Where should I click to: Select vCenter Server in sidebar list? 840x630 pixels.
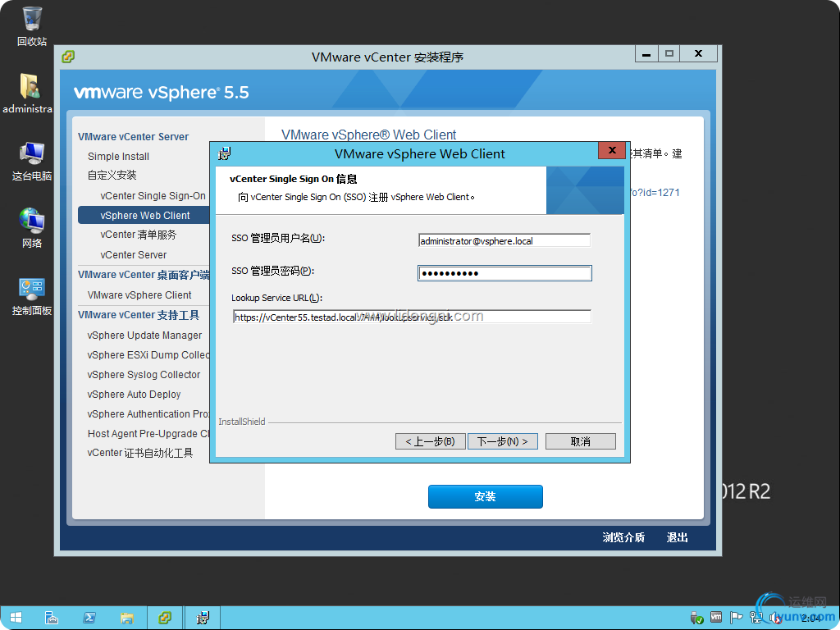pos(134,255)
